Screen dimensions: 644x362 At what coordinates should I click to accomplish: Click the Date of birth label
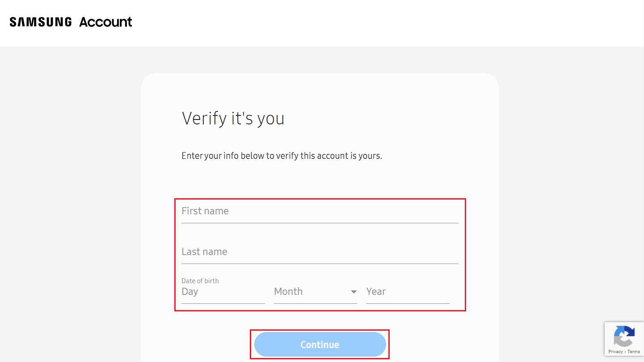(200, 281)
